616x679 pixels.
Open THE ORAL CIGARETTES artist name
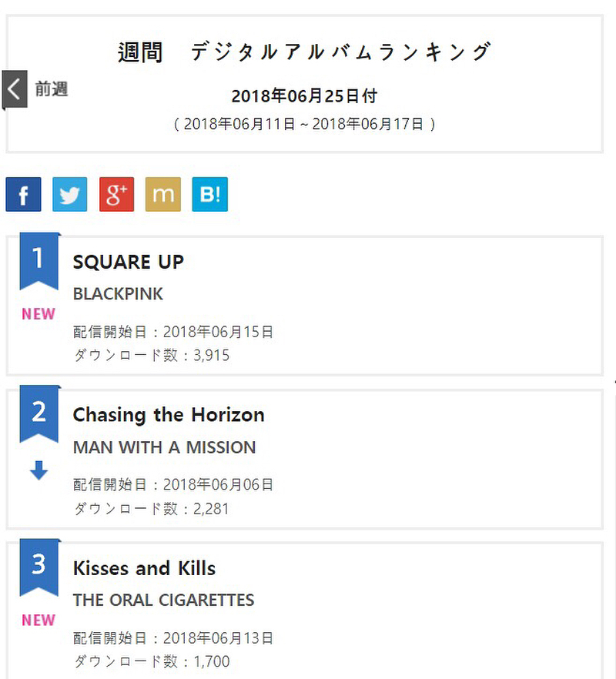click(164, 600)
